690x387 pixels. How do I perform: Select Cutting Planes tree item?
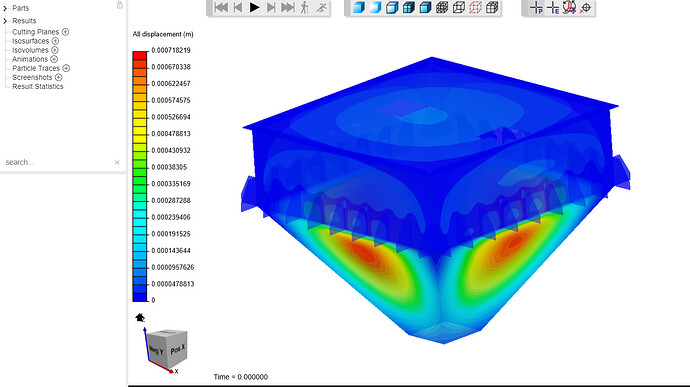tap(35, 32)
